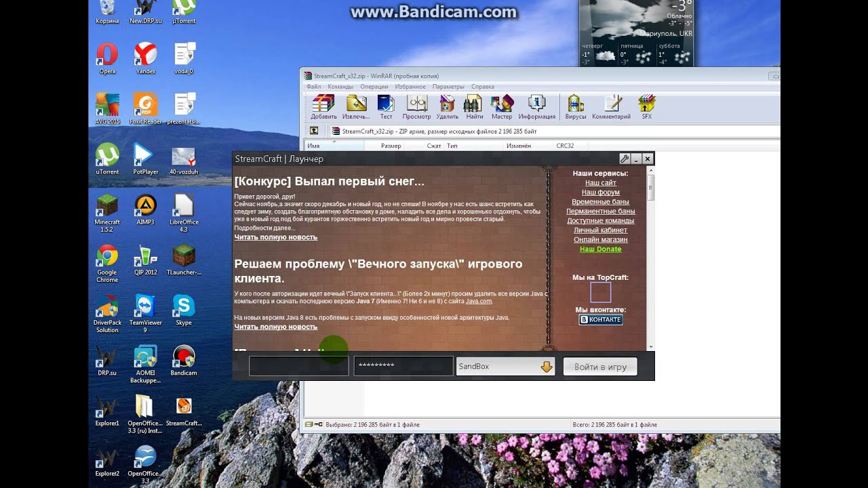Screen dimensions: 868x488
Task: Select the PotPlayer desktop shortcut
Action: coord(146,159)
